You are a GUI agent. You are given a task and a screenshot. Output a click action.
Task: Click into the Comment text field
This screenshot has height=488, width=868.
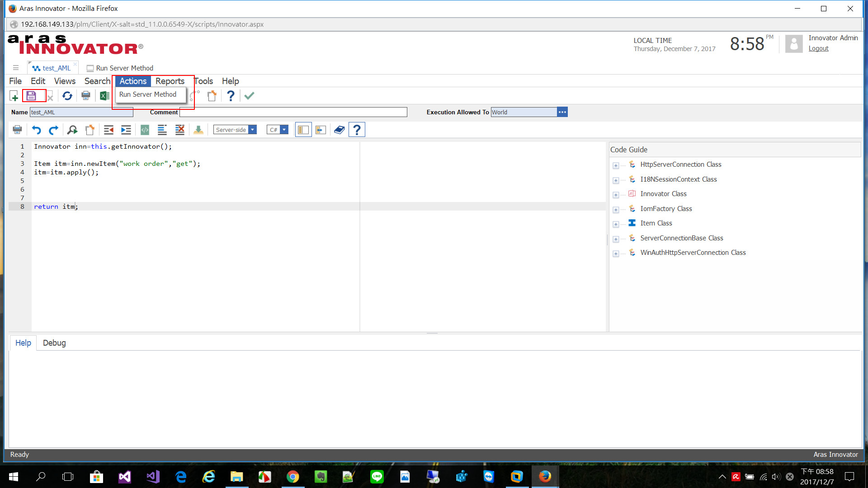[293, 112]
